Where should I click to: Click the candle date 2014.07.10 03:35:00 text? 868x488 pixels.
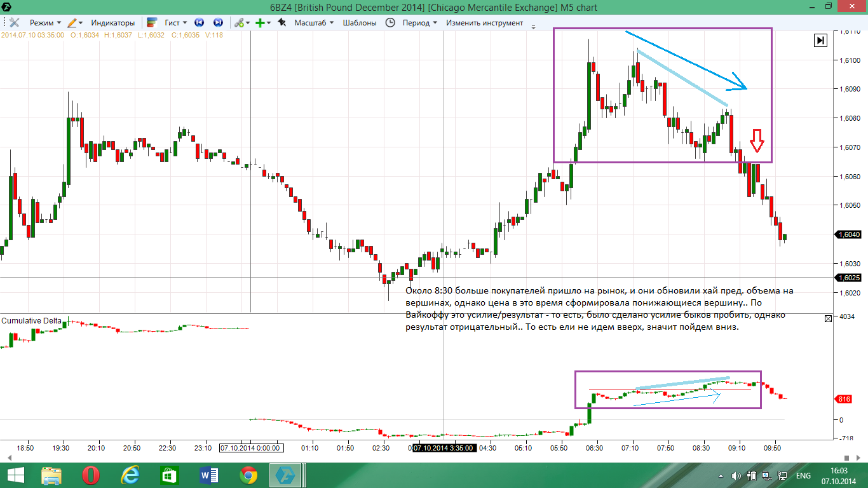click(x=32, y=35)
